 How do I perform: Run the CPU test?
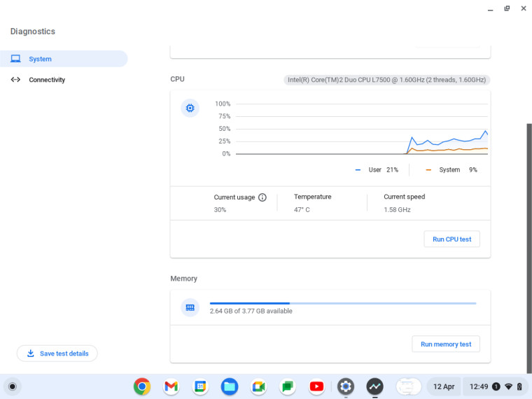451,239
